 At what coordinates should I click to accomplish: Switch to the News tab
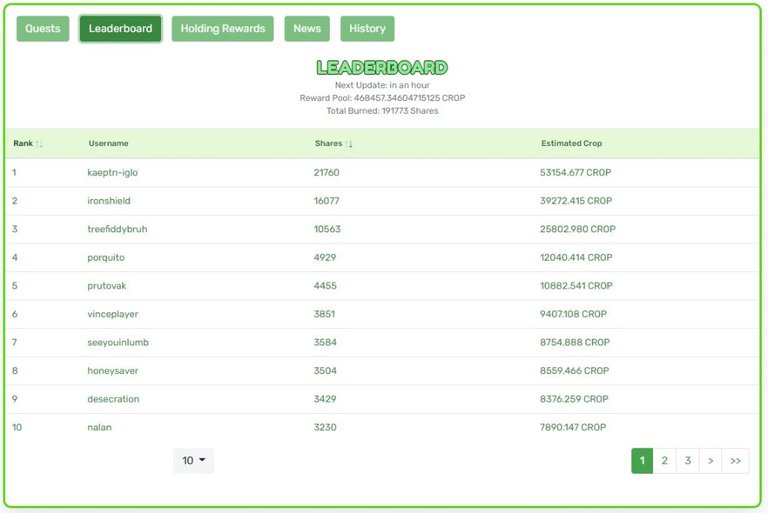[x=307, y=28]
